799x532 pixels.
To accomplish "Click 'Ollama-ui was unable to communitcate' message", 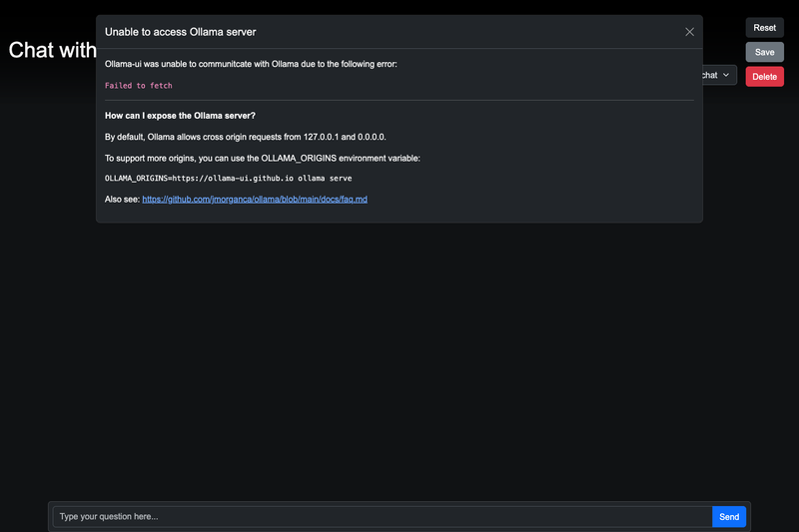I will click(251, 64).
